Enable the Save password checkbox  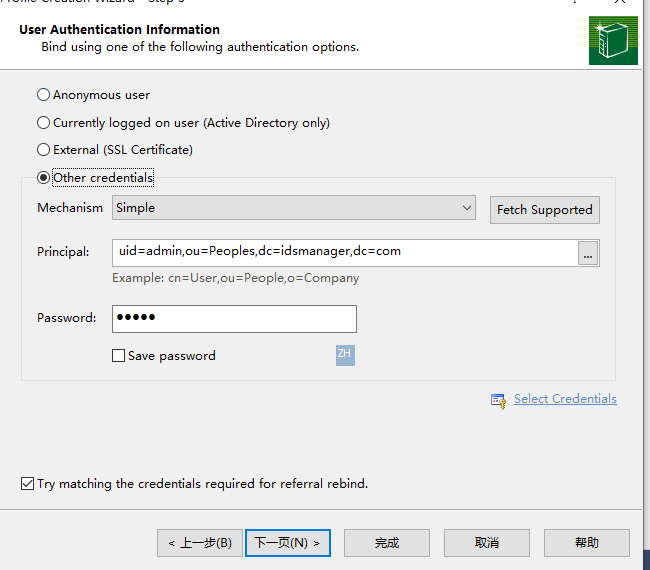coord(119,356)
